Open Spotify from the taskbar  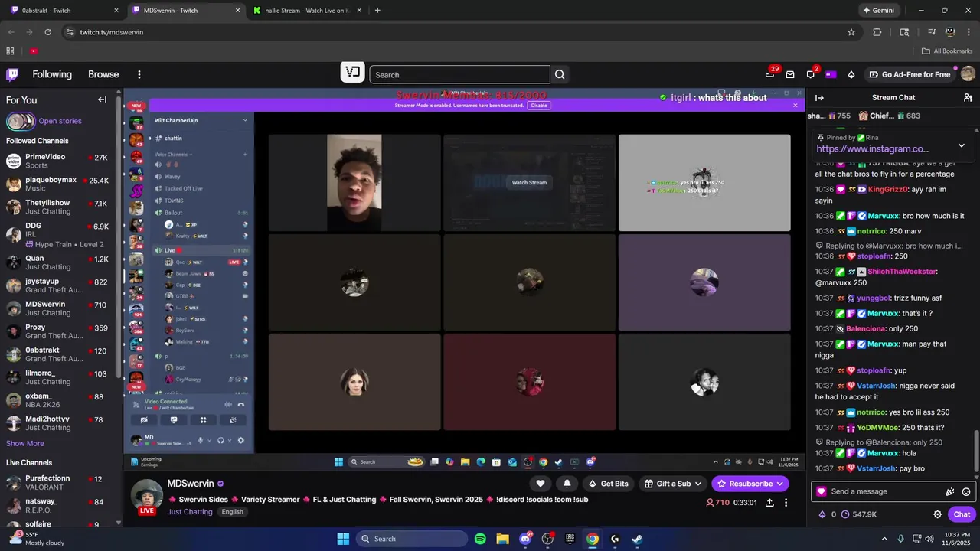(480, 539)
